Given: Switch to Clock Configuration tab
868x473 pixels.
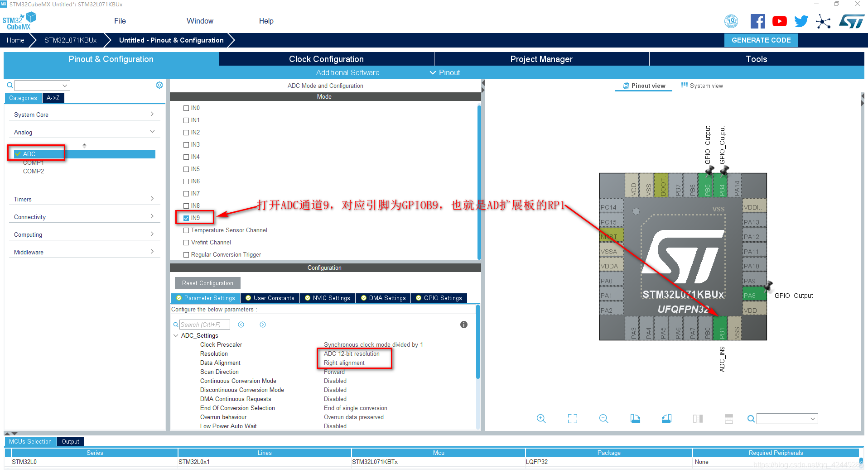Looking at the screenshot, I should coord(326,59).
